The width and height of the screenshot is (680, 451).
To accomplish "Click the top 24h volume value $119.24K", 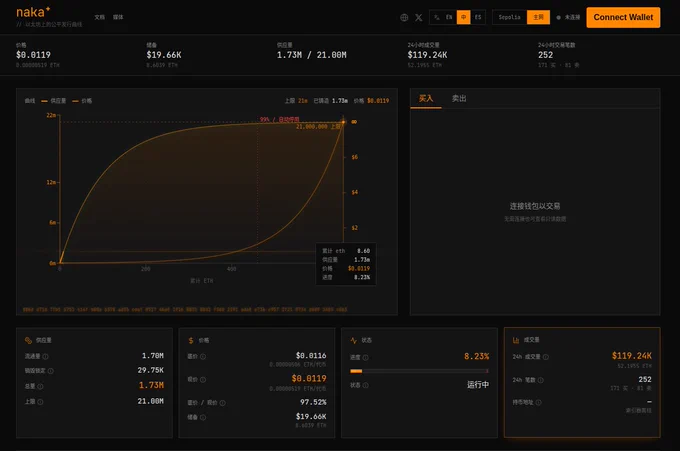I will (427, 55).
